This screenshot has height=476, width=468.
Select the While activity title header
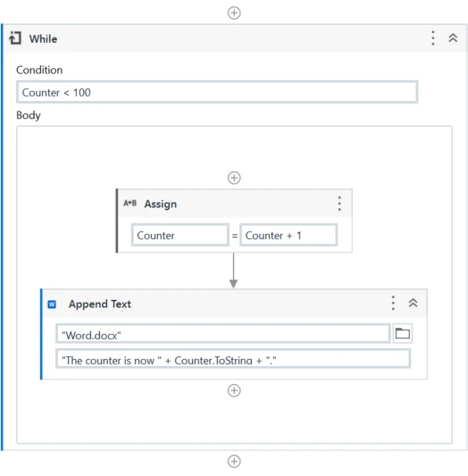pyautogui.click(x=43, y=39)
